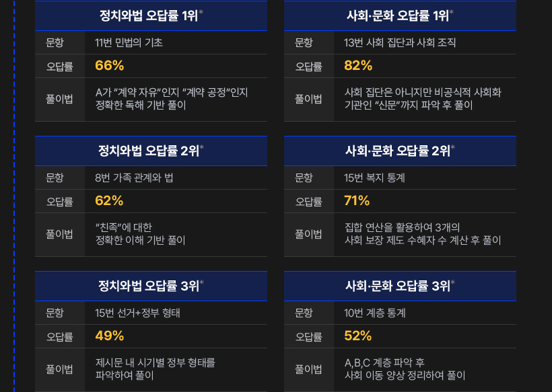552x392 pixels.
Task: Select the 62% error rate figure
Action: 110,201
